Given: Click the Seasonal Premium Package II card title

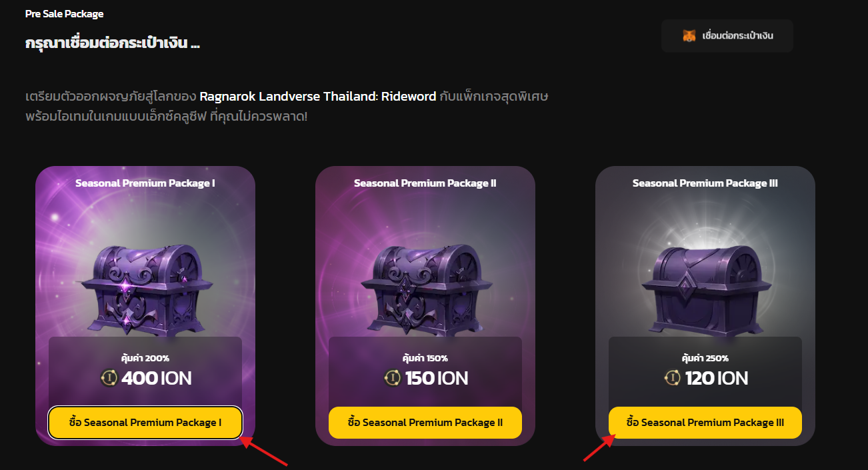Looking at the screenshot, I should point(425,183).
